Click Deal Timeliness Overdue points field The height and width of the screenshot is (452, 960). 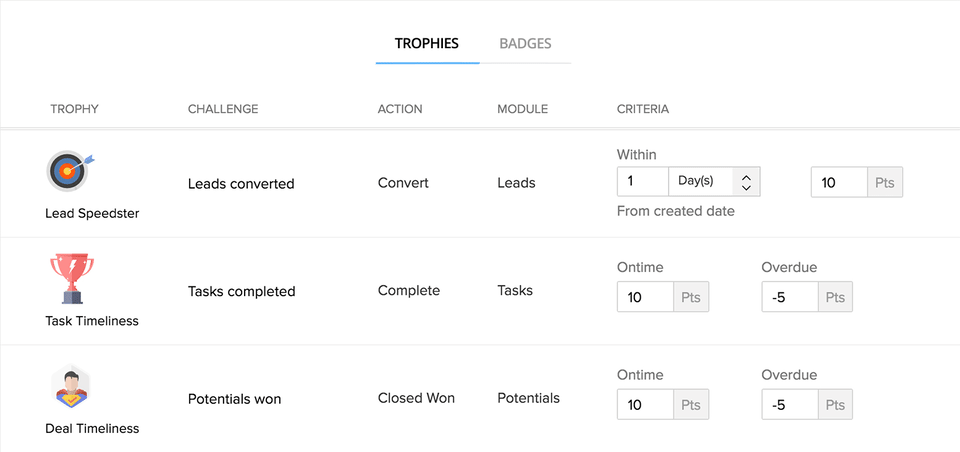click(x=788, y=405)
